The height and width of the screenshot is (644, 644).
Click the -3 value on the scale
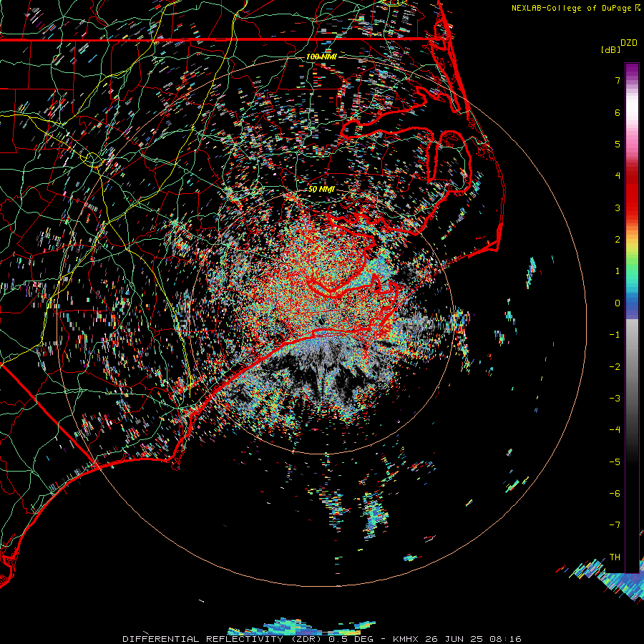[615, 399]
